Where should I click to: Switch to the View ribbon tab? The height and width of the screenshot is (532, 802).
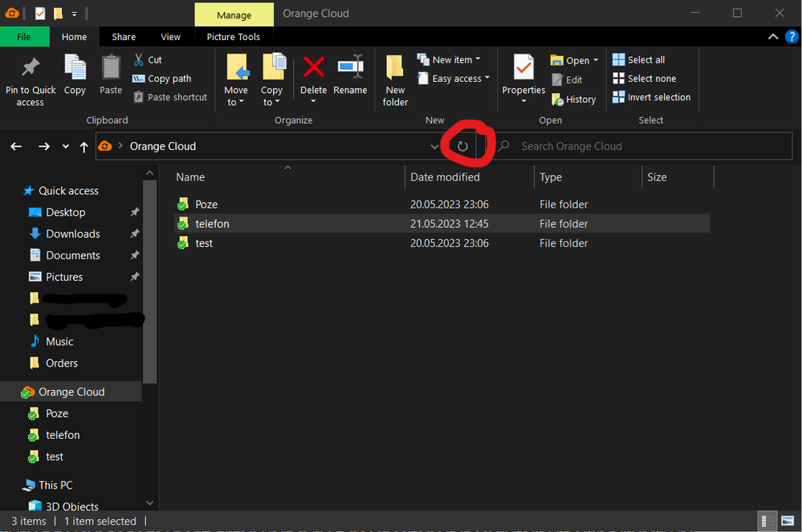coord(170,37)
